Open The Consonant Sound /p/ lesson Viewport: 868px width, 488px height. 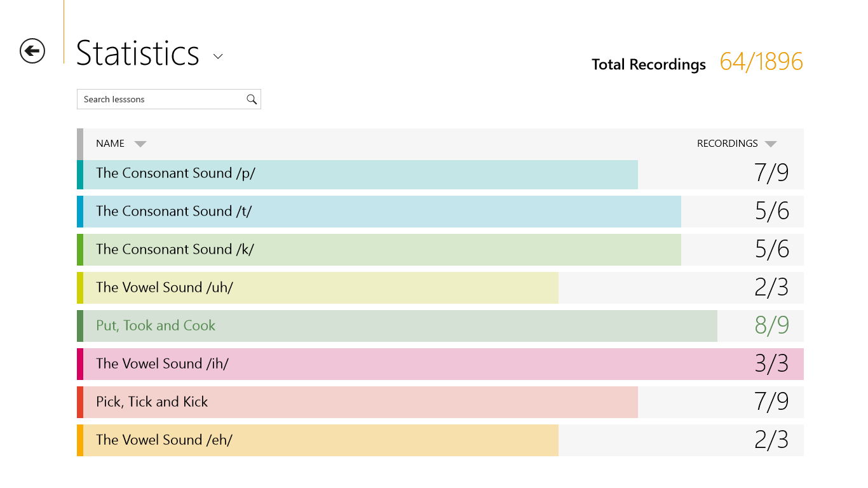[175, 173]
